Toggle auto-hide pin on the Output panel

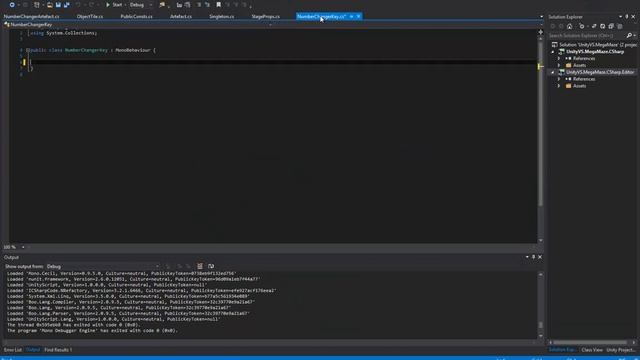[533, 257]
